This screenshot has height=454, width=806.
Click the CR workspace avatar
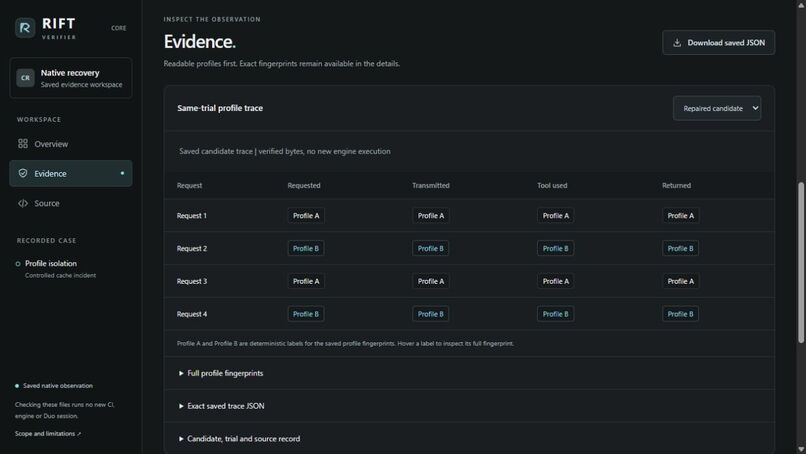[x=25, y=78]
